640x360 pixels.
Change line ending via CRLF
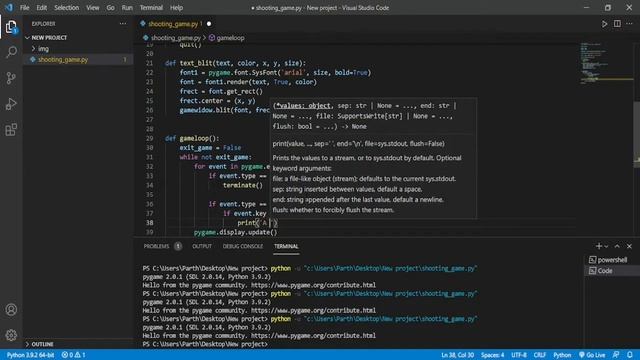point(540,355)
